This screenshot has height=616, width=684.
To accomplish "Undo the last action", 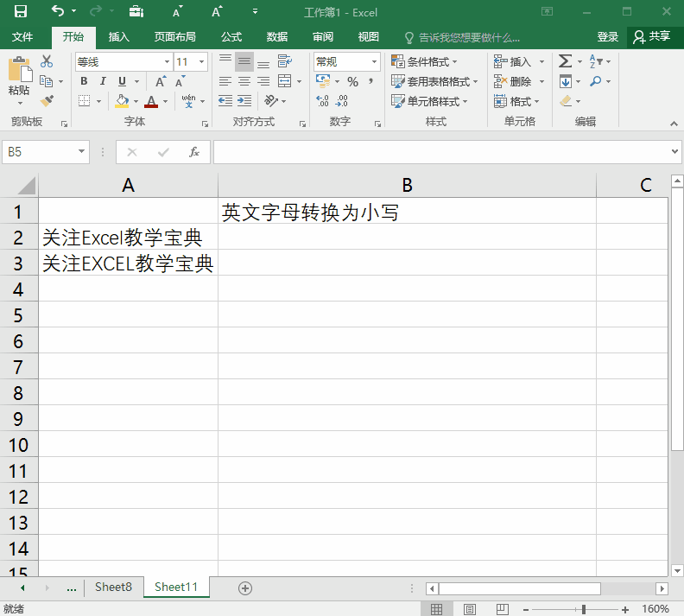I will click(58, 10).
